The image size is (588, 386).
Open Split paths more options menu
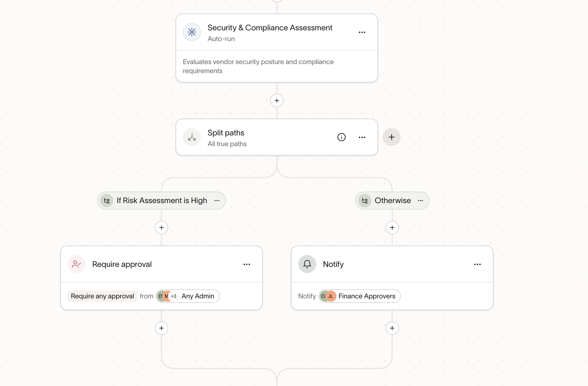(362, 137)
